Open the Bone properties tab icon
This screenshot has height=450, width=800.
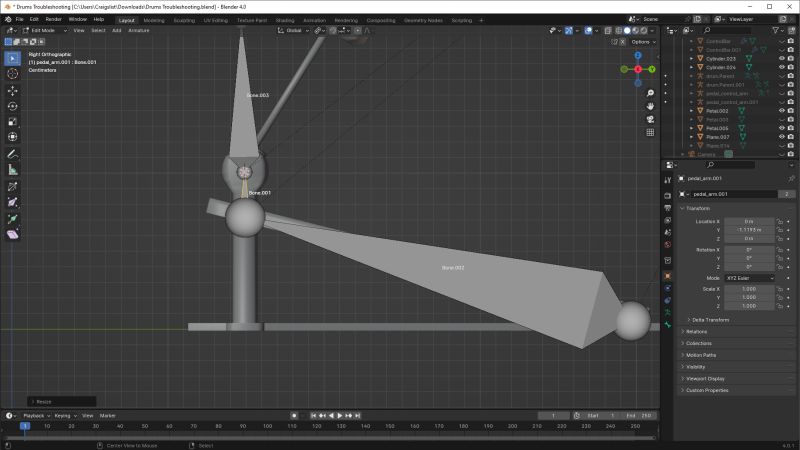pos(667,325)
